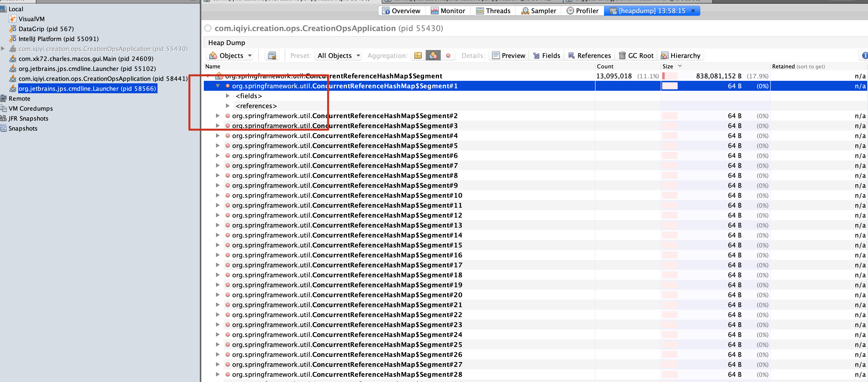Toggle the Hierarchy details view
Image resolution: width=868 pixels, height=382 pixels.
click(x=680, y=55)
